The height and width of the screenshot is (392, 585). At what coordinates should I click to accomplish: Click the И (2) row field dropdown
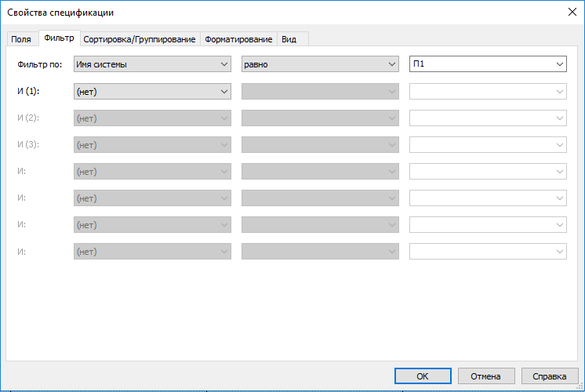click(x=152, y=118)
